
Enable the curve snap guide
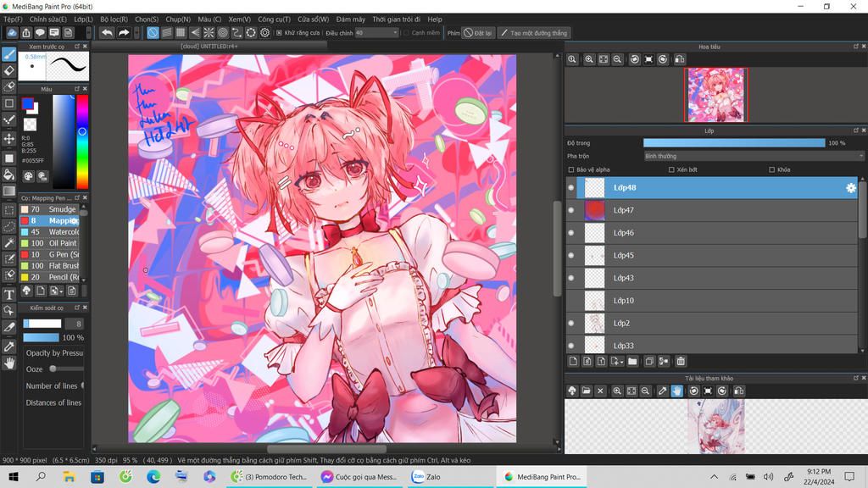(x=236, y=33)
